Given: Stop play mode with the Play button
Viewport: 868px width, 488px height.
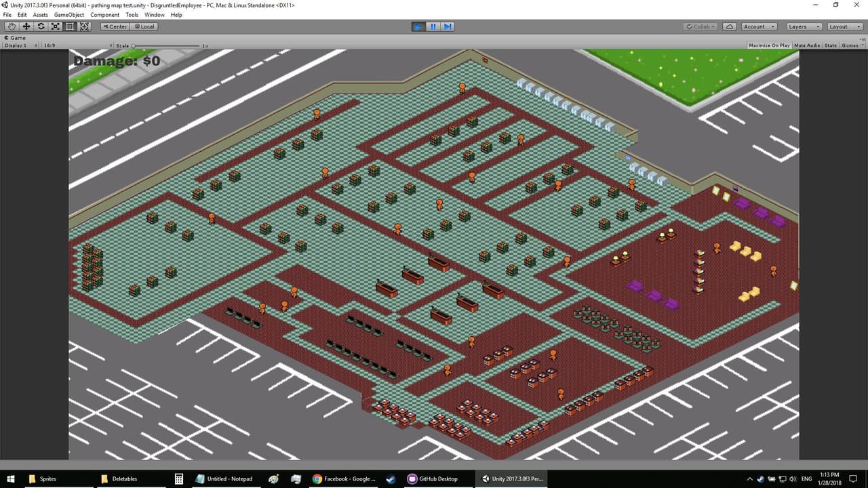Looking at the screenshot, I should coord(418,26).
